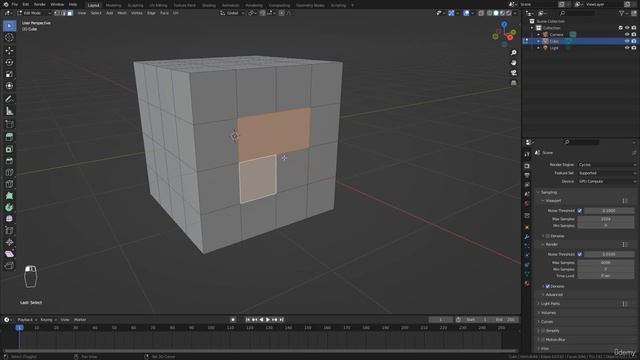Hide the Camera object in outliner
This screenshot has width=640, height=360.
[627, 34]
